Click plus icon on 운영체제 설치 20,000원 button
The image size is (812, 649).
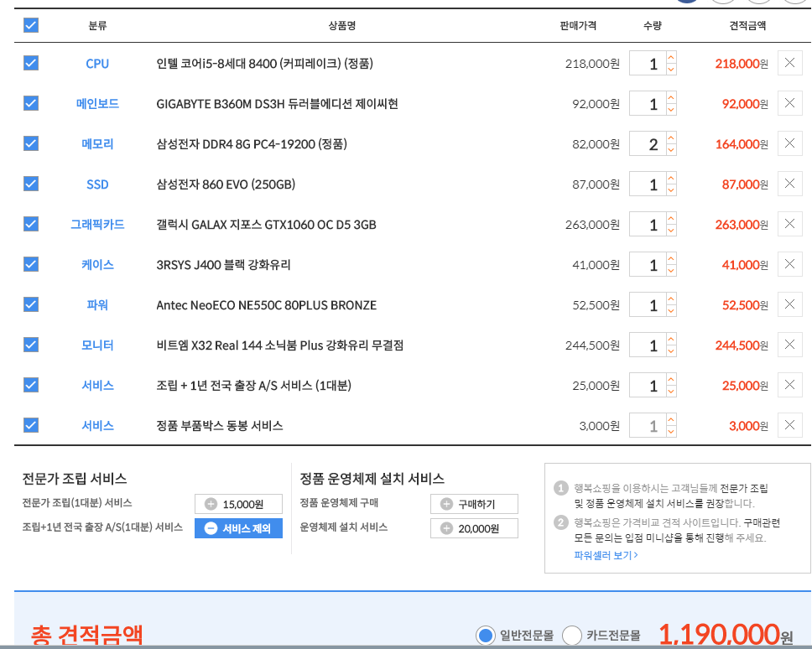tap(446, 528)
